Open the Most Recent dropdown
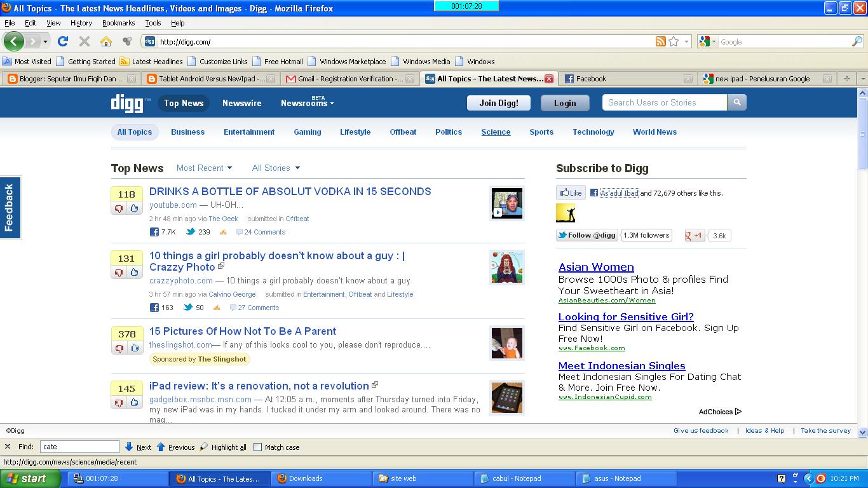 [205, 168]
